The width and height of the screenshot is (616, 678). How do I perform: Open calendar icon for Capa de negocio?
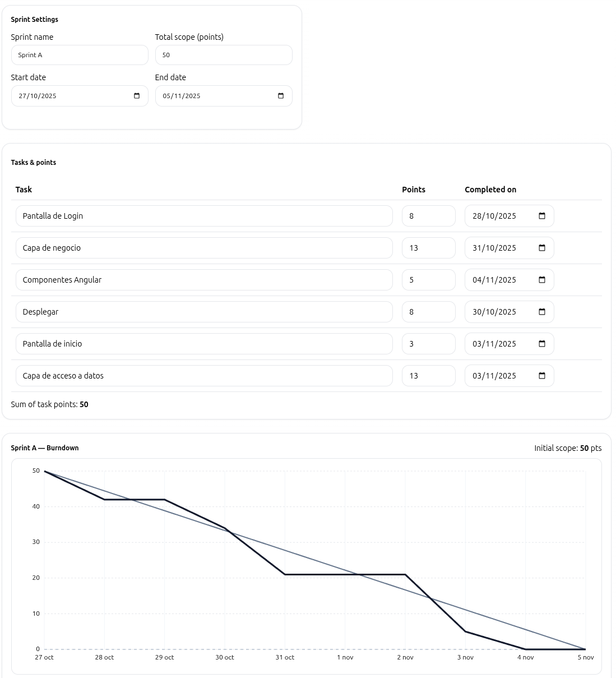542,248
